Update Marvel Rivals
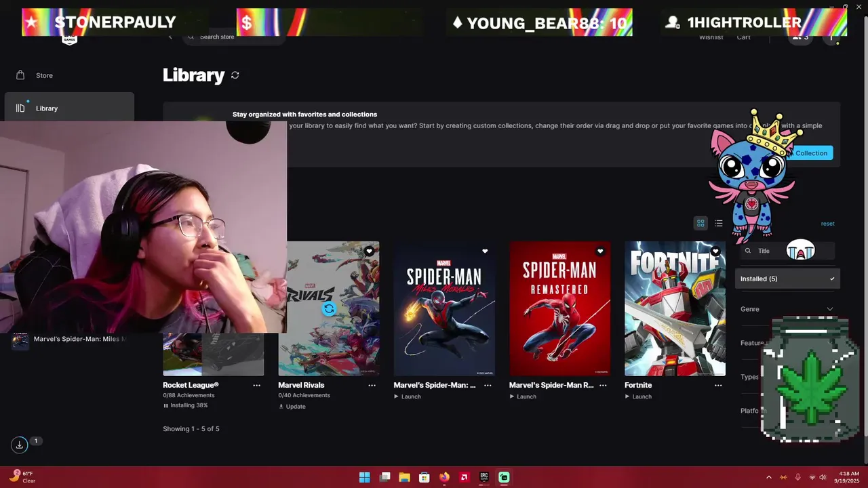 [292, 407]
